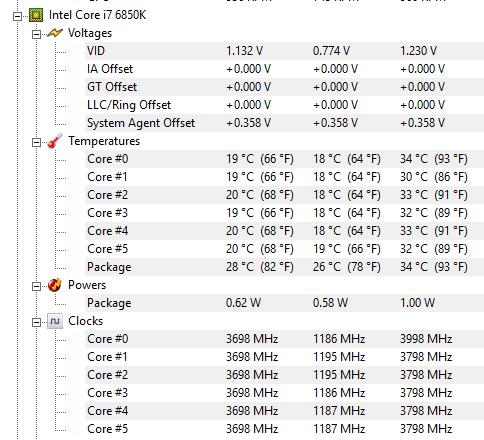Screen dimensions: 484x440
Task: Collapse the Powers section
Action: (36, 286)
